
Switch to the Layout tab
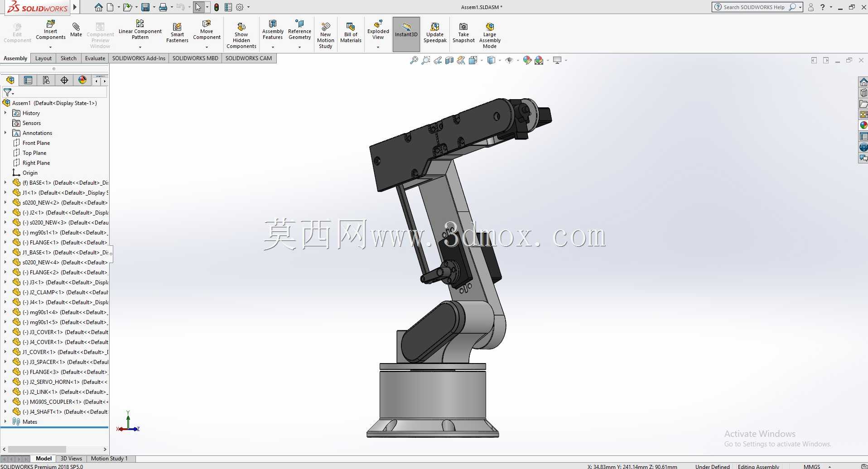[43, 58]
